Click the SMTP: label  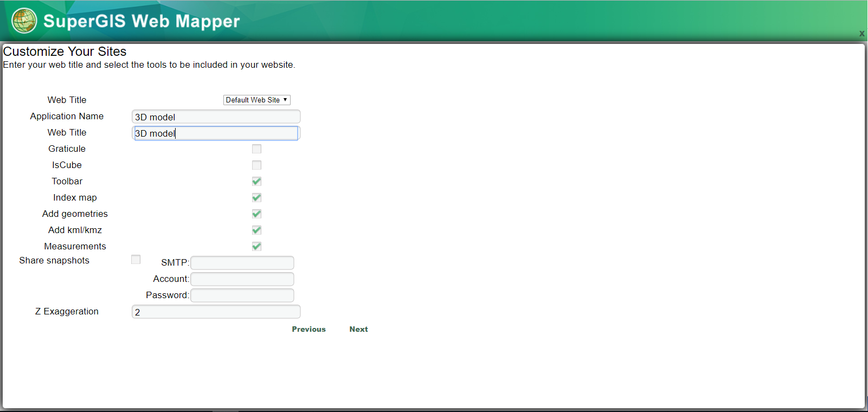pyautogui.click(x=175, y=262)
